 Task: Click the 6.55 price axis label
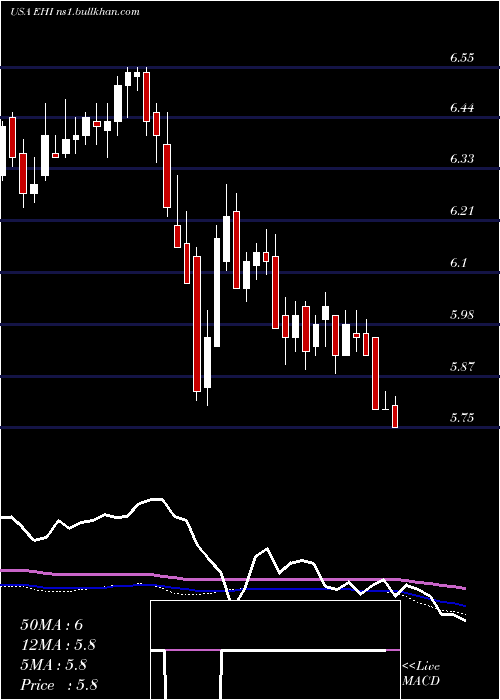462,58
